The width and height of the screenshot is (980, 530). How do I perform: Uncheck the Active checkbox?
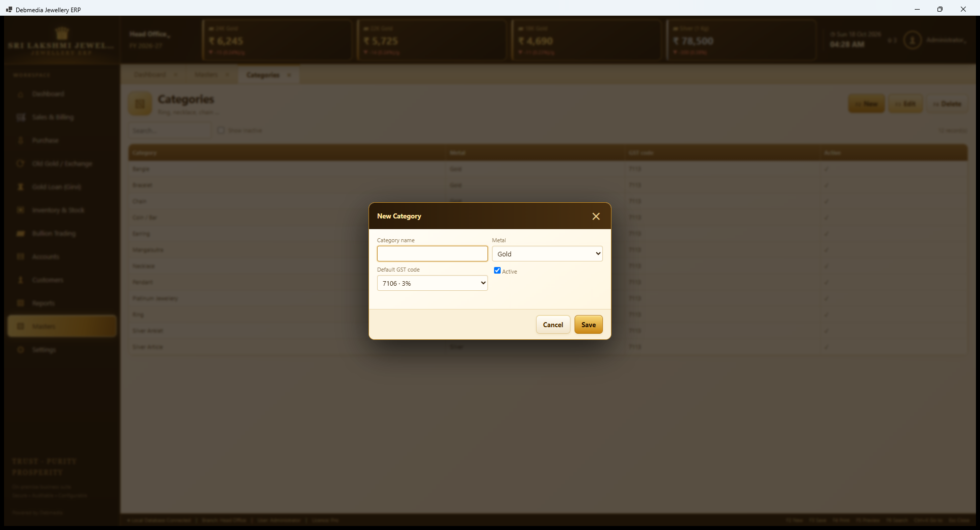497,271
